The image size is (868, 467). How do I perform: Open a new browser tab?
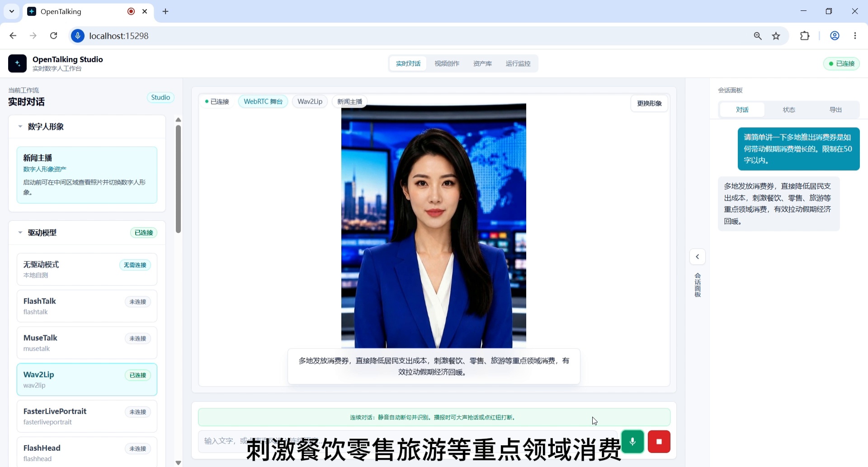point(165,11)
